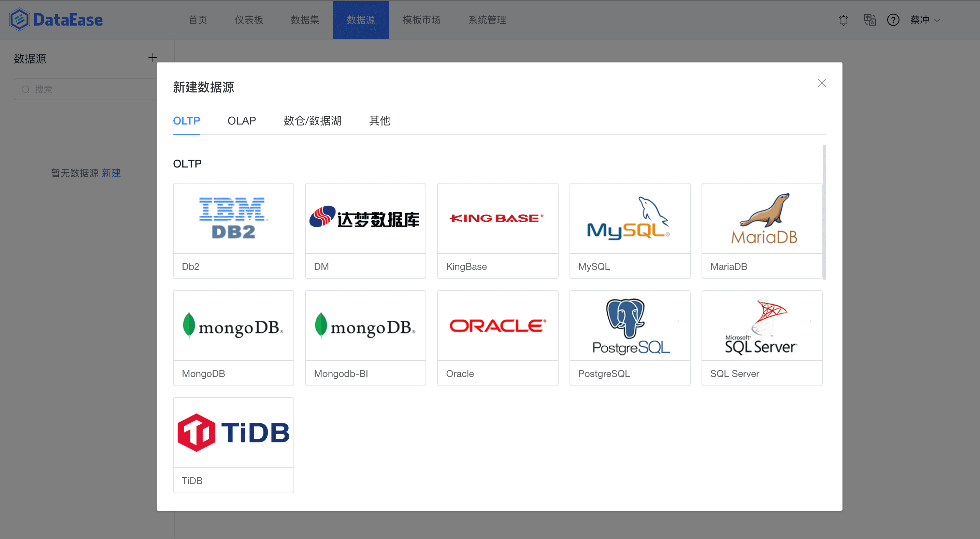This screenshot has width=980, height=539.
Task: Open the help question-mark icon
Action: point(893,20)
